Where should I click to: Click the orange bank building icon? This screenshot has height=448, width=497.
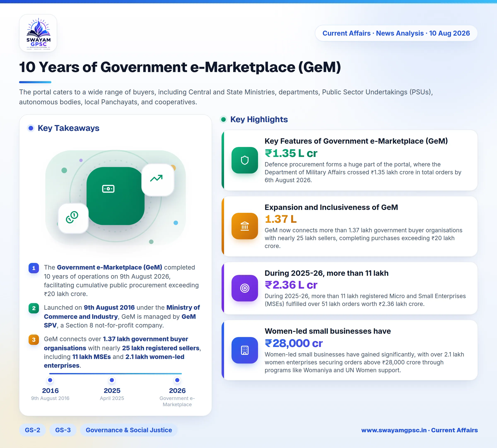click(x=245, y=226)
